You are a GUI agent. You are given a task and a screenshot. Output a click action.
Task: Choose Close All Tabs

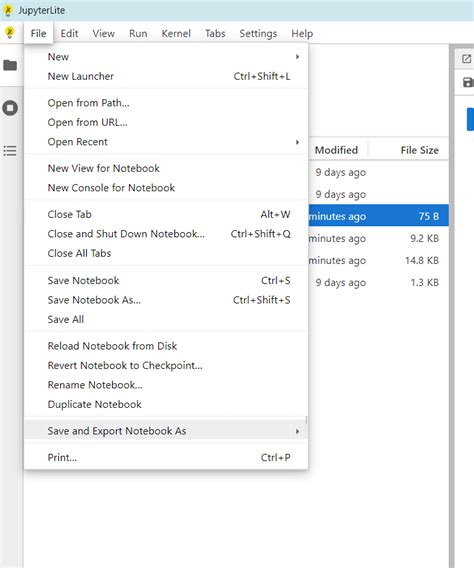(166, 254)
